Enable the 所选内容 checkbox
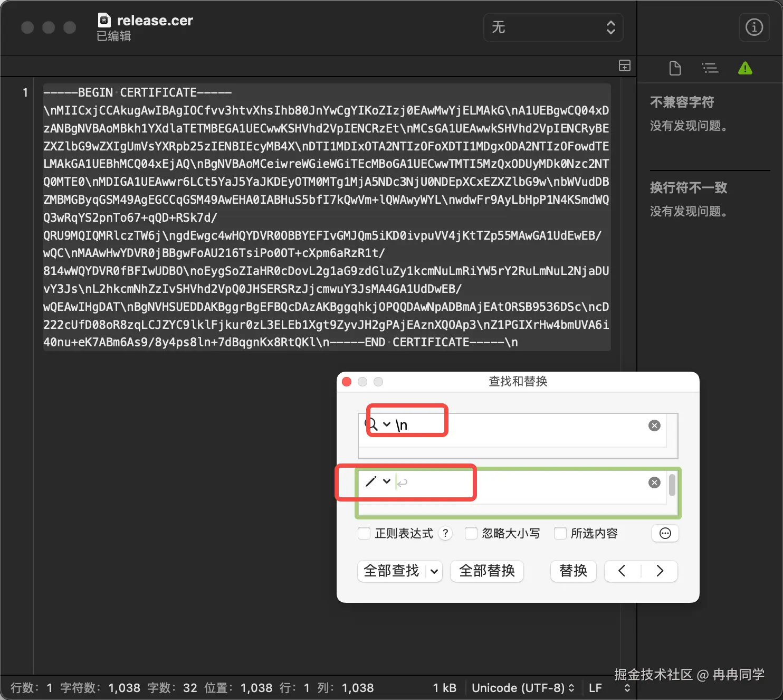 coord(560,533)
